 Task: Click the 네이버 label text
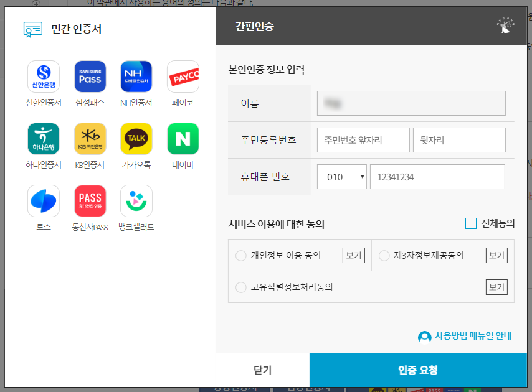click(183, 165)
